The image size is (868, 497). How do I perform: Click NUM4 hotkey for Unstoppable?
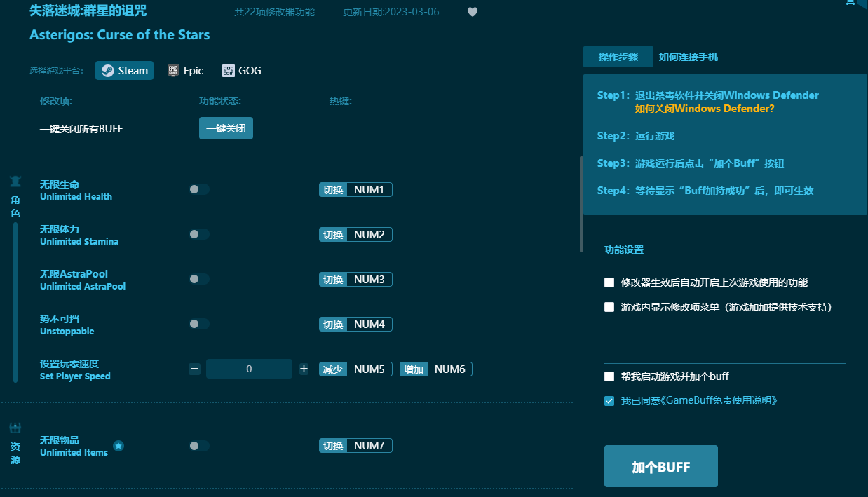[x=369, y=325]
